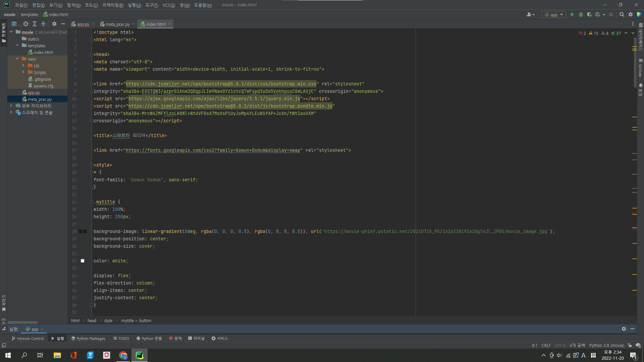Viewport: 644px width, 362px height.
Task: Collapse the venv folder in the project tree
Action: coord(17,59)
